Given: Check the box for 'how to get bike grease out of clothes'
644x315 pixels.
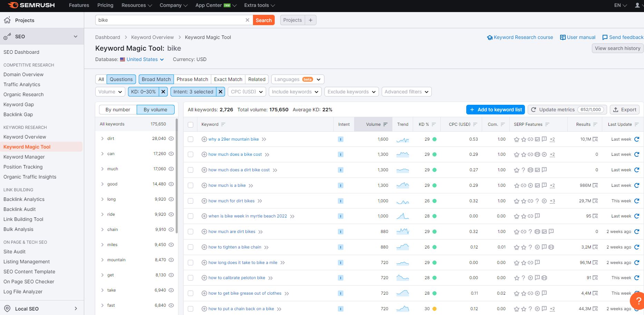Looking at the screenshot, I should click(x=191, y=293).
